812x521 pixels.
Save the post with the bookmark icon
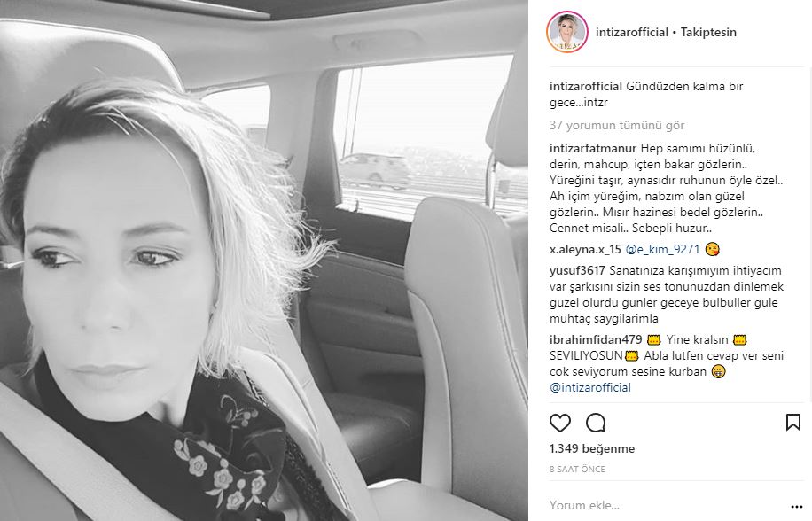(792, 422)
